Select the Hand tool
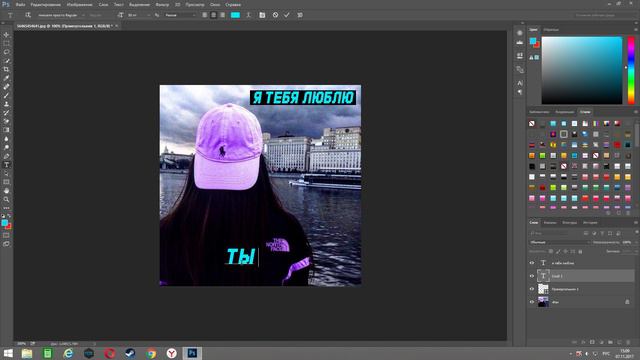Screen dimensions: 640x360 (x=6, y=191)
